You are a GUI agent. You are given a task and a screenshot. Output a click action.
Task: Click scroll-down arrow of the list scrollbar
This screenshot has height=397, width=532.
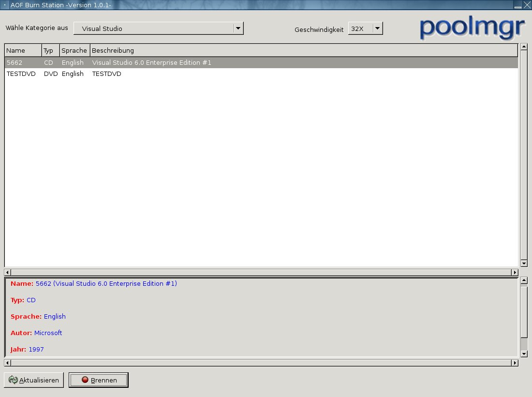tap(524, 264)
